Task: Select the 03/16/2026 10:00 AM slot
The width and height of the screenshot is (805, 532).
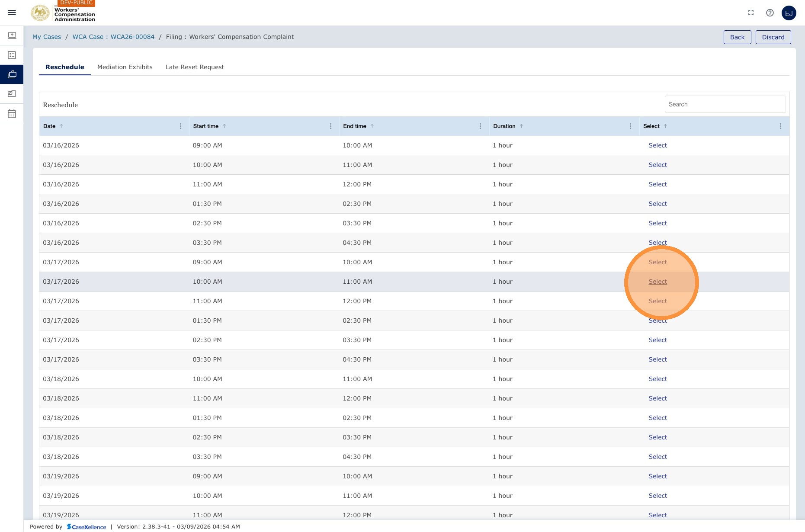Action: click(x=658, y=165)
